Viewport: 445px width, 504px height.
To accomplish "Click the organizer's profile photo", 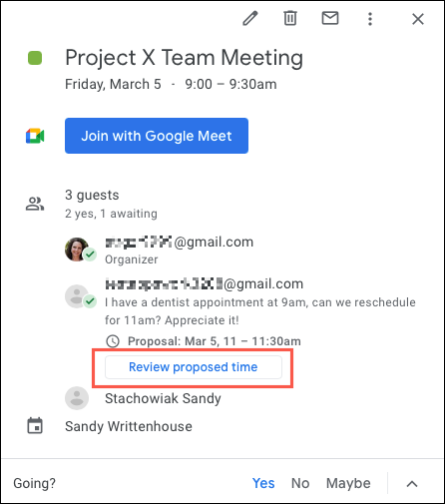I will tap(77, 250).
